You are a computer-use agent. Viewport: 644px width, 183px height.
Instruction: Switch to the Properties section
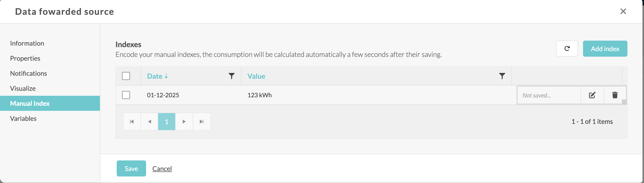[25, 58]
